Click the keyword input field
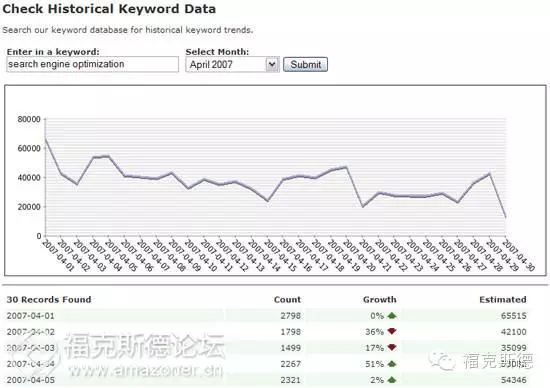 coord(92,64)
